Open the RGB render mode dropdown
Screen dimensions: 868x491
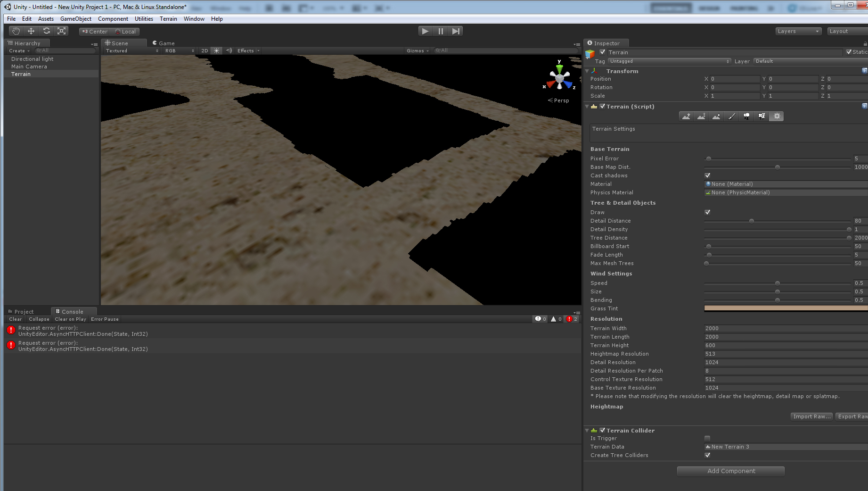180,50
